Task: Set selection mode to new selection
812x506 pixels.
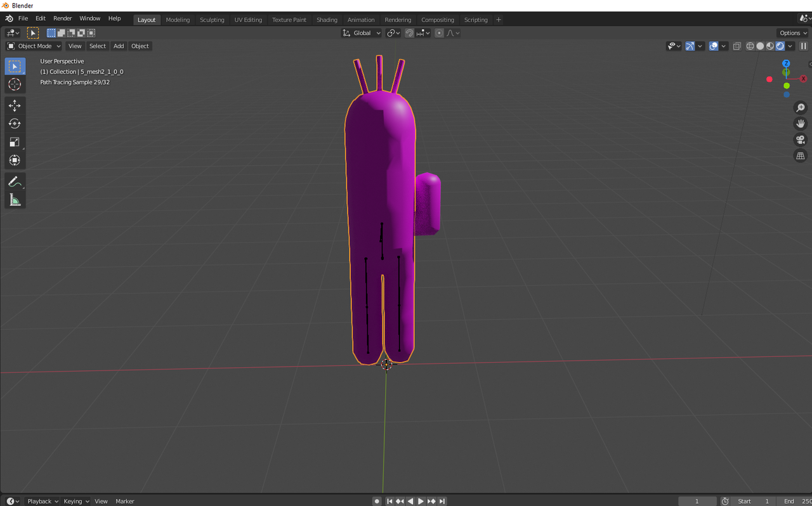Action: pyautogui.click(x=51, y=33)
